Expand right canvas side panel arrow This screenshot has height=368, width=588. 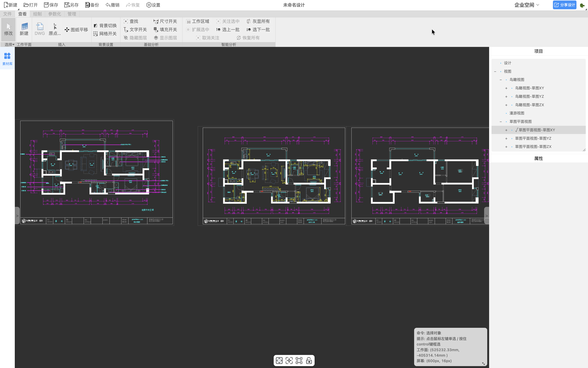[486, 216]
